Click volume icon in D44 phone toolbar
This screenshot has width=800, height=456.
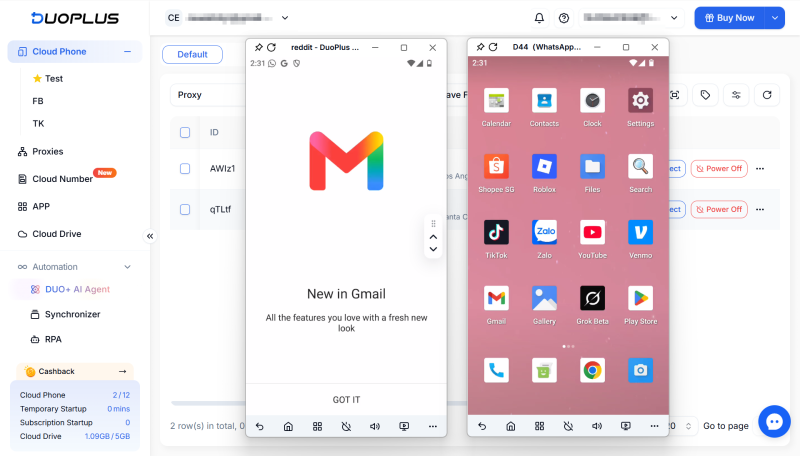[597, 426]
